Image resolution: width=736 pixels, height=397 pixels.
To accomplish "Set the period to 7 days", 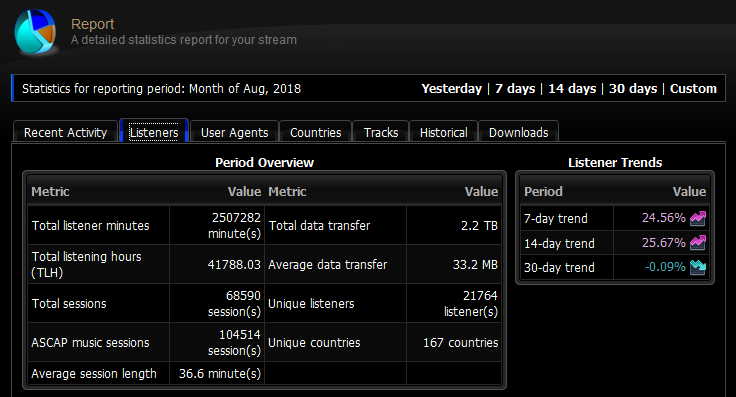I will coord(515,89).
